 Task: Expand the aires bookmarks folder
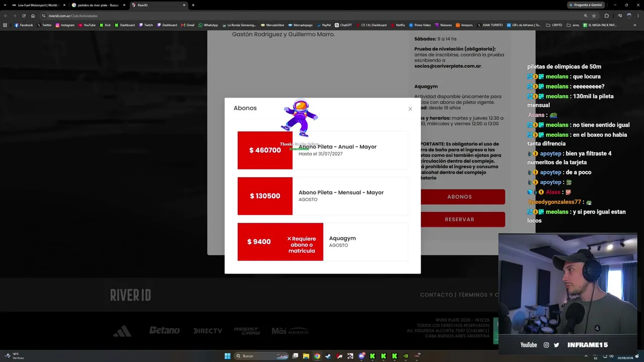tap(573, 25)
